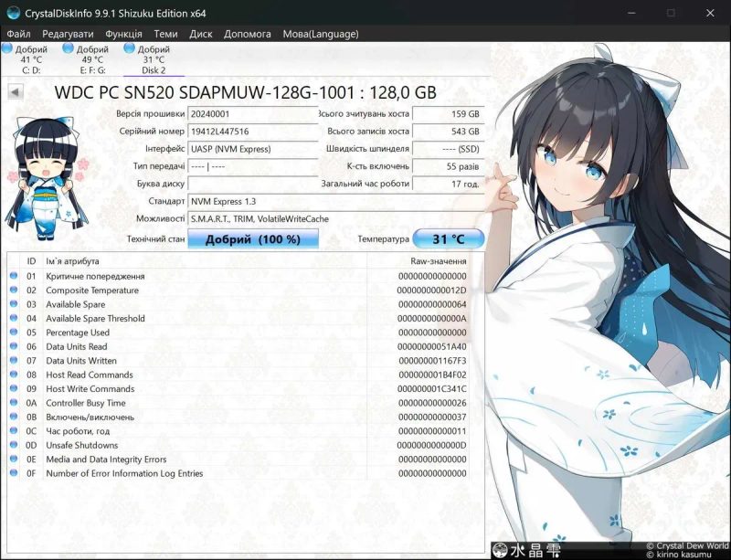Click the Добрий (100 %) health status button
The width and height of the screenshot is (731, 560).
(x=253, y=239)
